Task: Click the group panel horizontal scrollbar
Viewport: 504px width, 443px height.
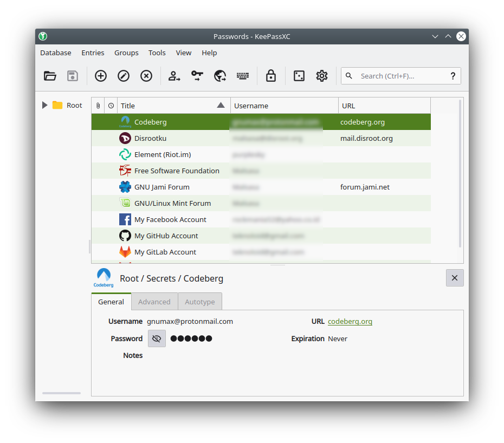Action: pos(61,393)
